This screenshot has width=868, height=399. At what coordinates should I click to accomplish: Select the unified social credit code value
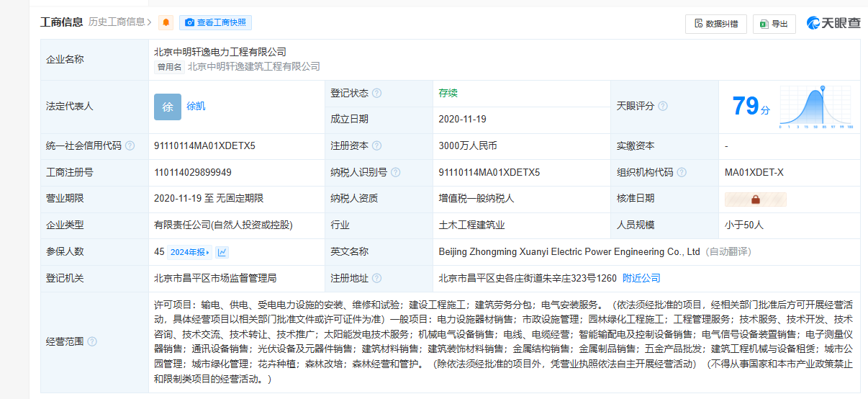click(x=204, y=145)
